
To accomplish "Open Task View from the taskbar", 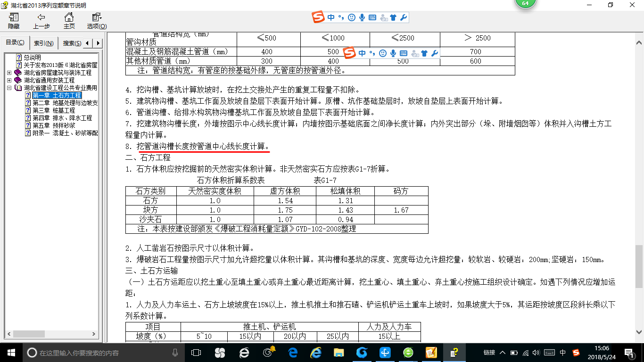I will 196,353.
